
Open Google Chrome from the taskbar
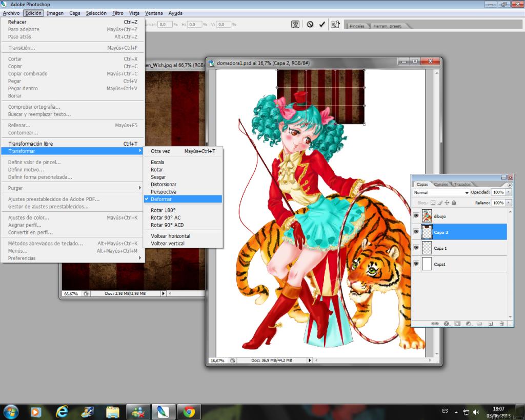pos(189,412)
